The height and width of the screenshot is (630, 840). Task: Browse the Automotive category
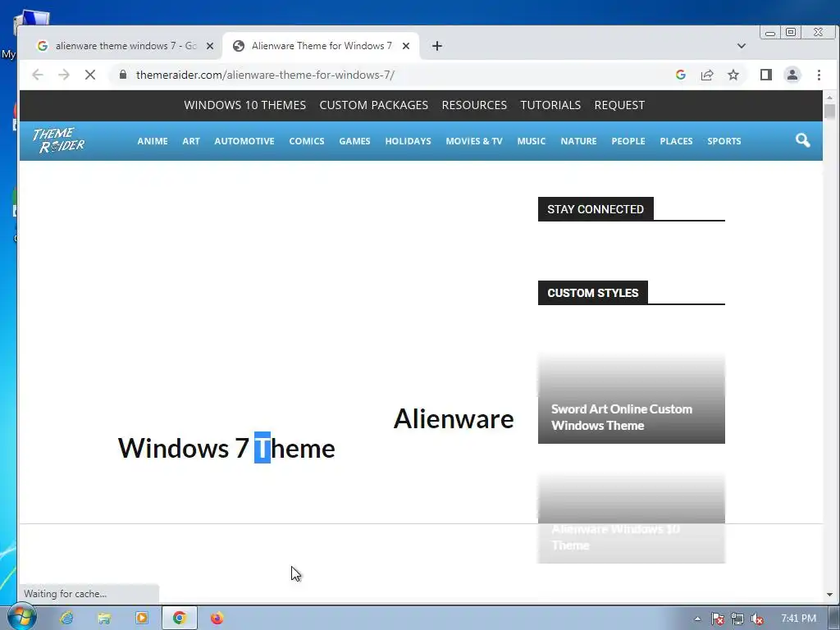(x=244, y=141)
